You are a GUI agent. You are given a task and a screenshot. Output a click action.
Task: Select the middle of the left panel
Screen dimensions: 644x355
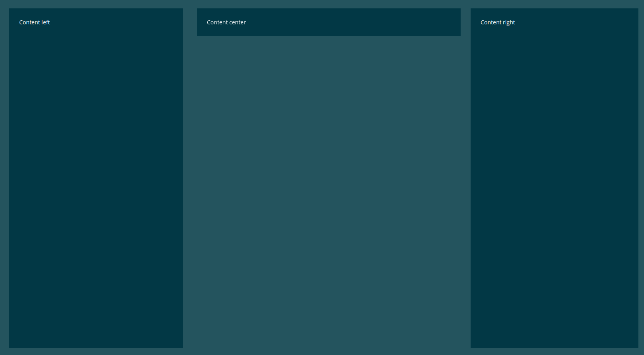tap(96, 178)
